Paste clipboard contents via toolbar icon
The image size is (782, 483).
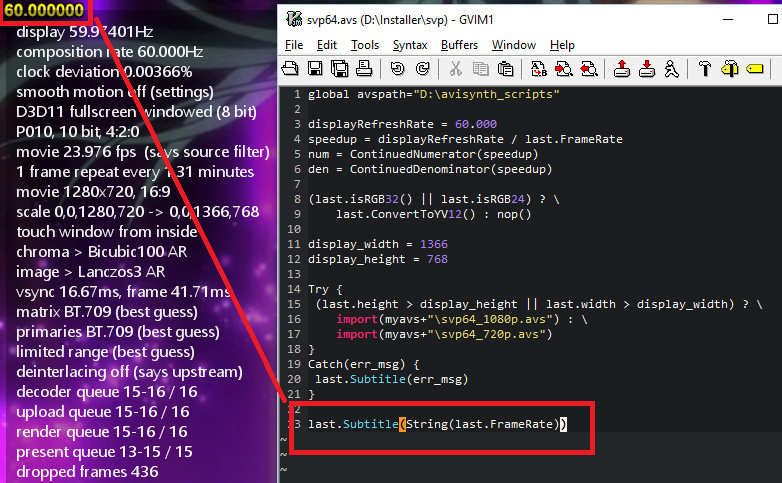(x=506, y=69)
